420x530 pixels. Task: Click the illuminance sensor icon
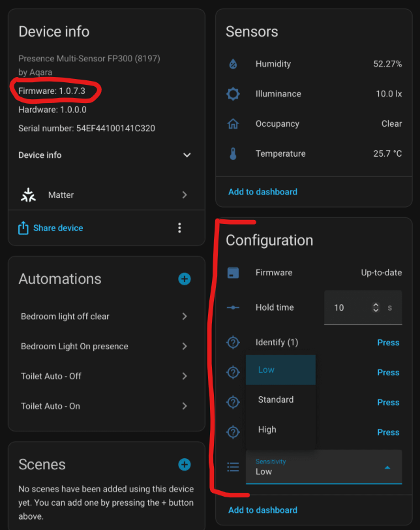[233, 94]
